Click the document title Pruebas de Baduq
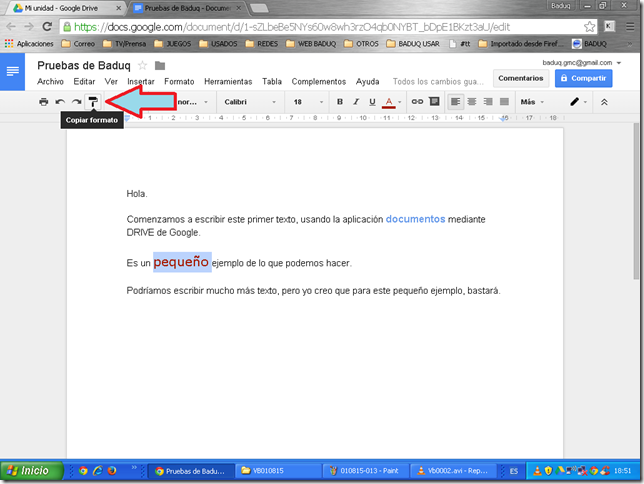Image resolution: width=644 pixels, height=484 pixels. (x=84, y=65)
